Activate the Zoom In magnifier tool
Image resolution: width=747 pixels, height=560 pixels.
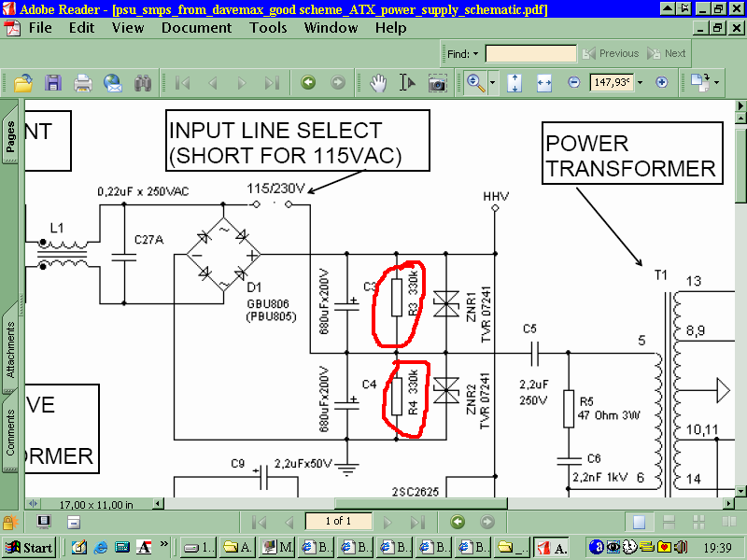(475, 83)
